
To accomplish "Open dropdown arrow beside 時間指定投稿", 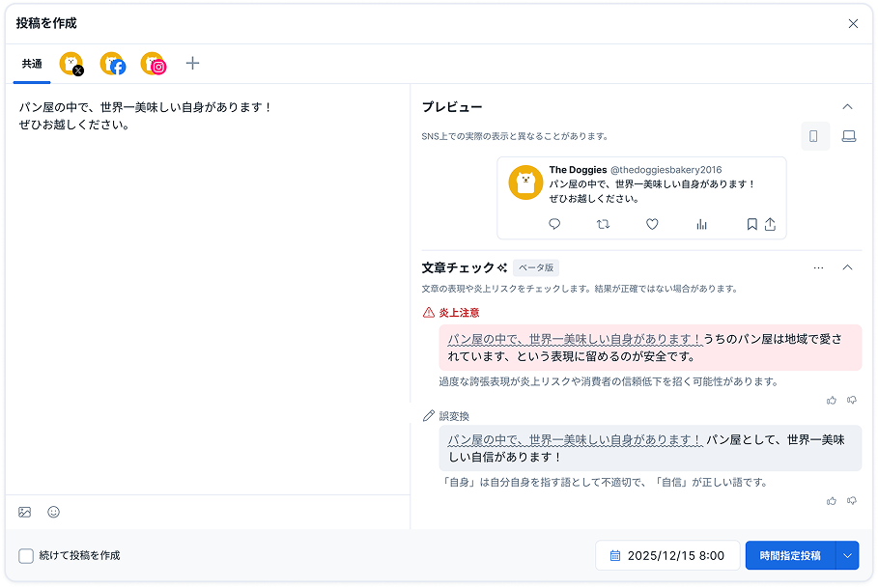I will pyautogui.click(x=847, y=556).
